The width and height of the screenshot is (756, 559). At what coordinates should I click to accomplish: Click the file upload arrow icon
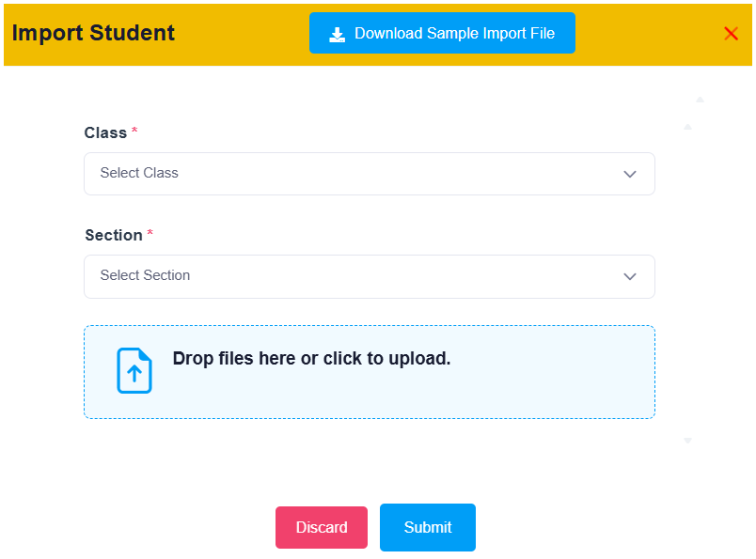click(134, 370)
